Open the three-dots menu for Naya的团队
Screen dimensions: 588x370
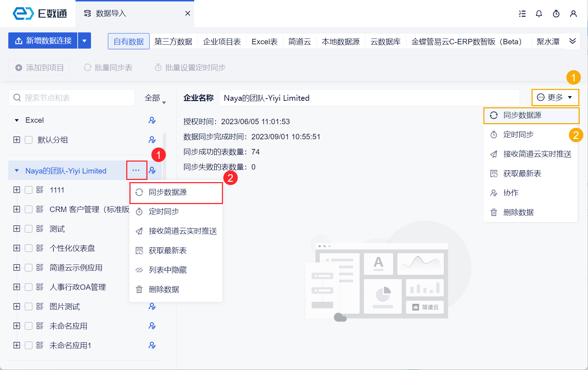(x=136, y=170)
